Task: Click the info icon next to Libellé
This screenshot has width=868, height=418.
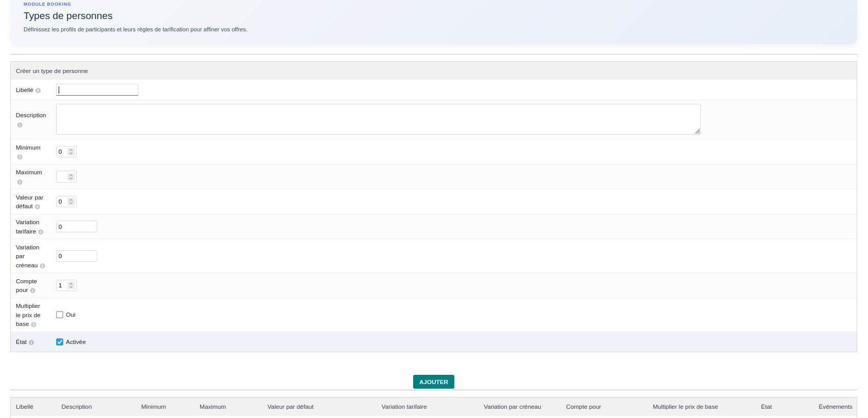Action: pyautogui.click(x=38, y=90)
